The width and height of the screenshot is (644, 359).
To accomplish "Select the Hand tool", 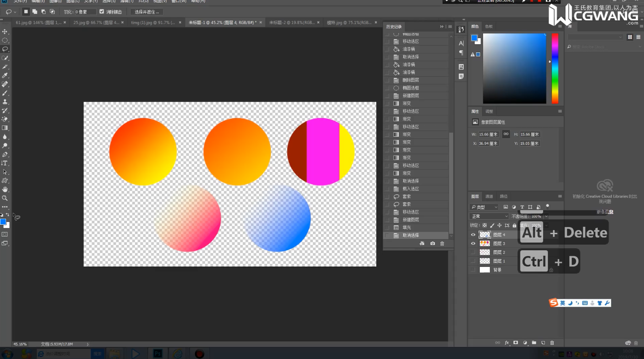I will point(5,189).
